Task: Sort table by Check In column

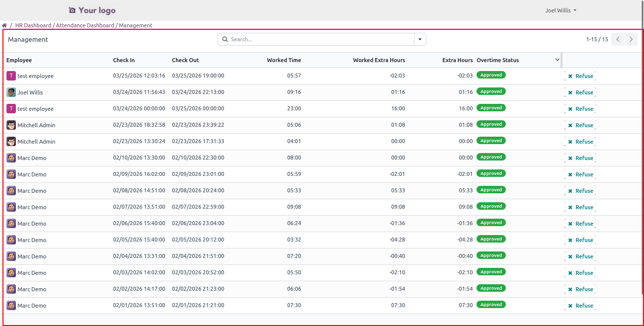Action: coord(124,60)
